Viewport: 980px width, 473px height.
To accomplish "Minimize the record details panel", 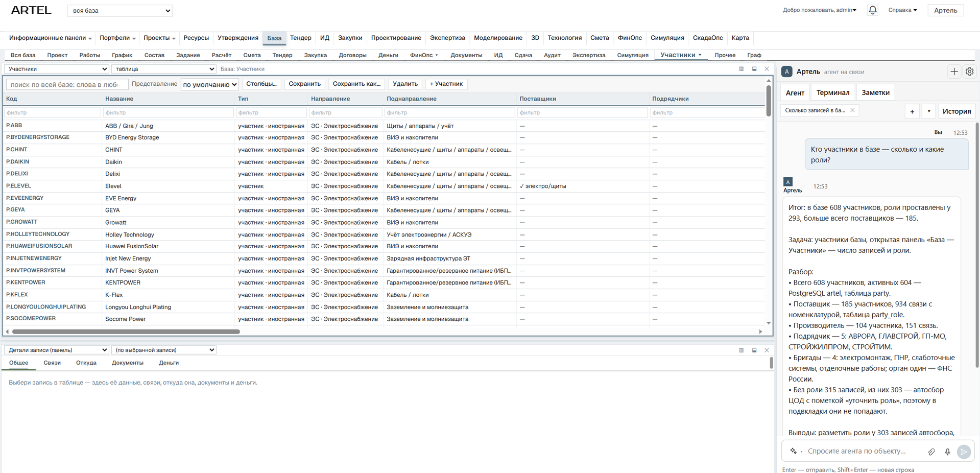I will 754,350.
